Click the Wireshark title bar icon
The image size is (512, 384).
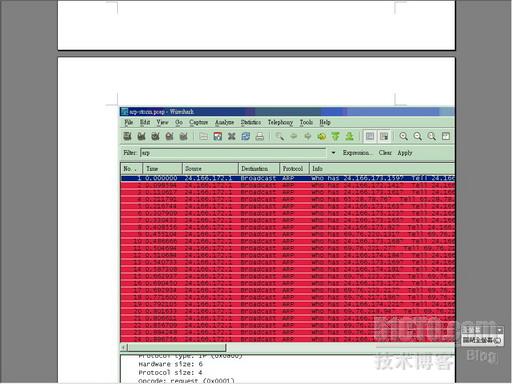[124, 111]
